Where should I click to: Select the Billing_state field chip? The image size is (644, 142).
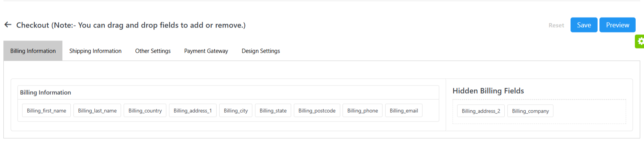273,111
